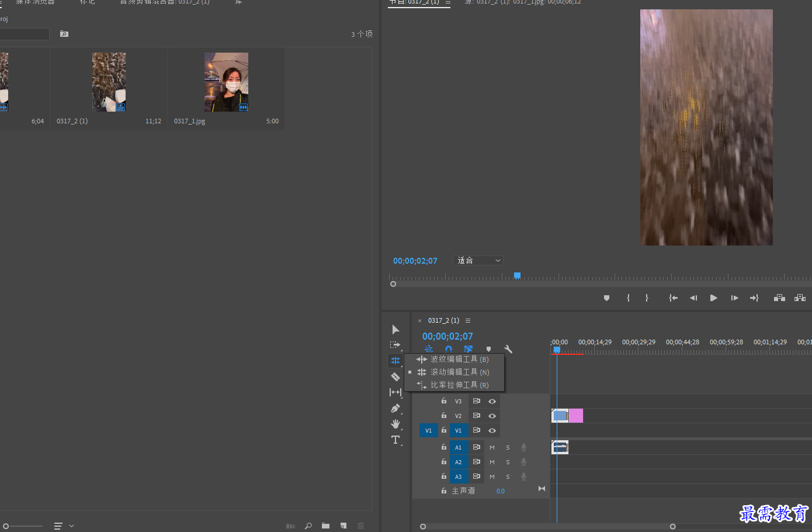
Task: Mute audio track A1
Action: coord(492,447)
